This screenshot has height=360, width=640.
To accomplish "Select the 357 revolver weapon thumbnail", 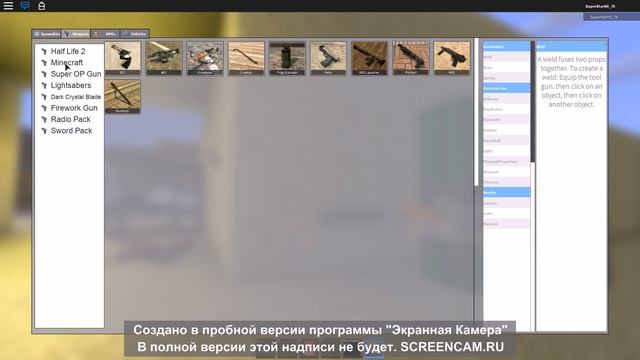I will coord(122,58).
